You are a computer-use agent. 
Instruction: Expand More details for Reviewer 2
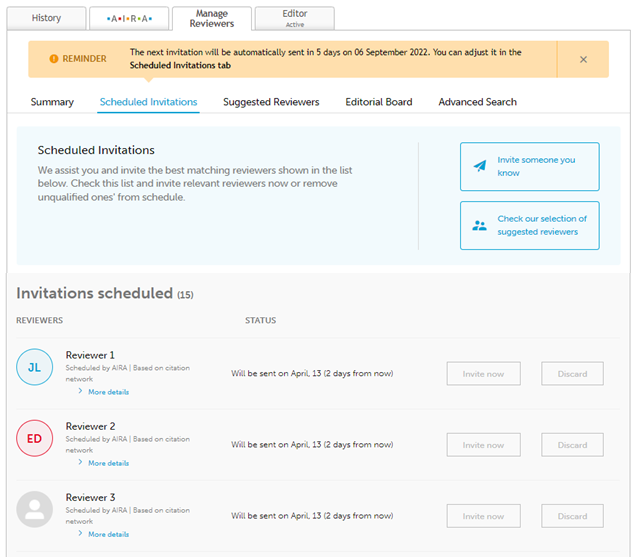tap(107, 463)
